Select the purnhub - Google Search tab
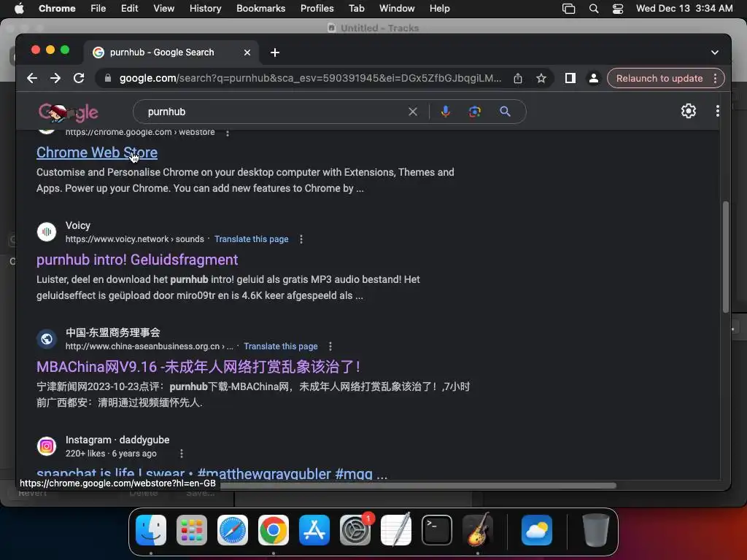Screen dimensions: 747x560 (161, 52)
